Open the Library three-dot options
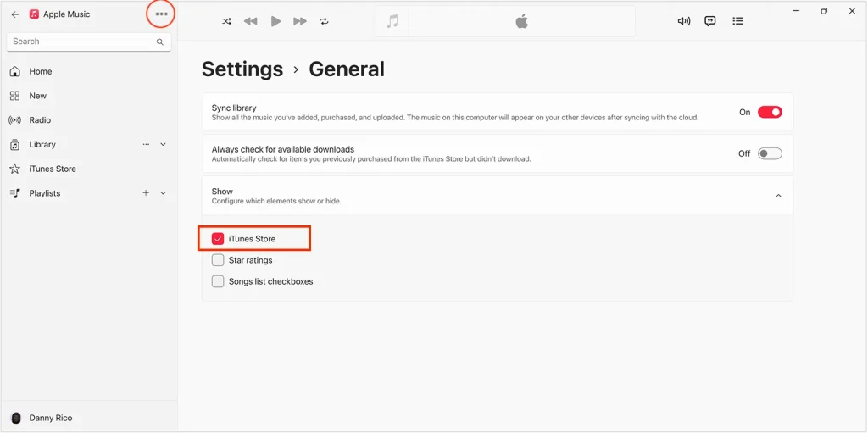868x433 pixels. (x=146, y=145)
